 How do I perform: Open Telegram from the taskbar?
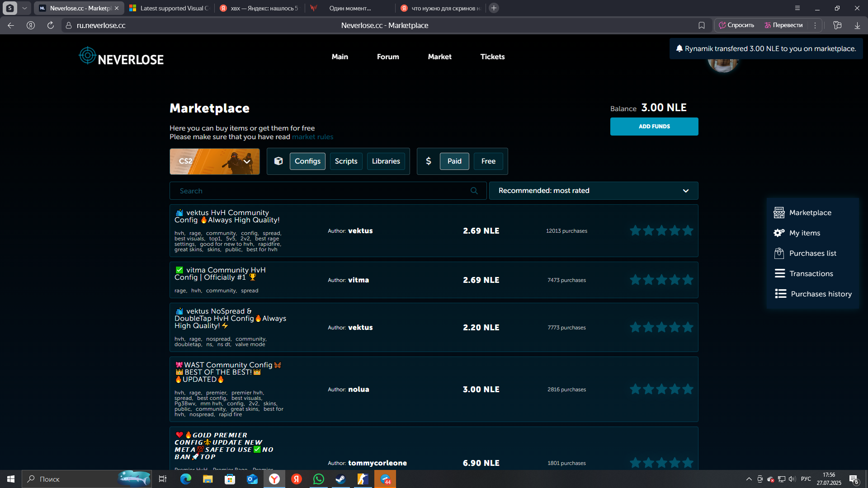385,479
